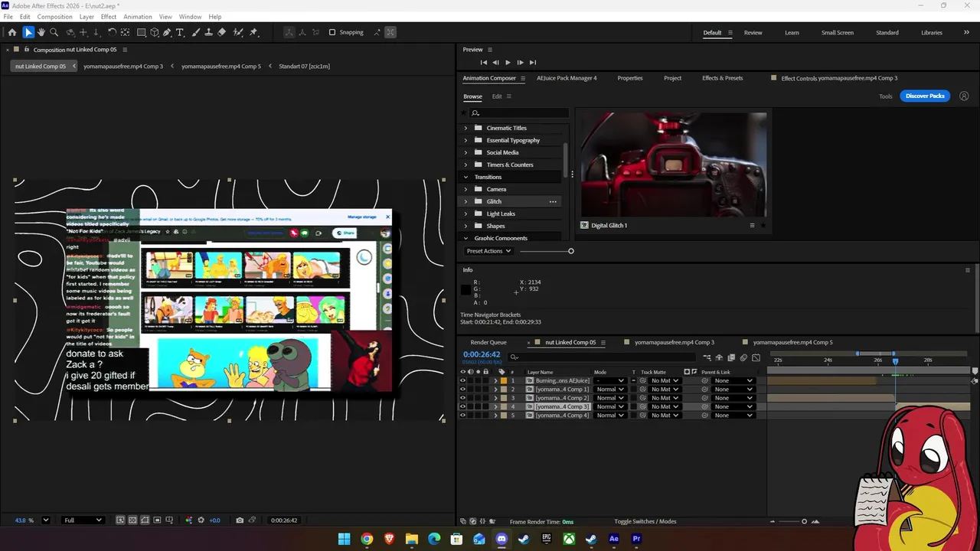Switch to Render Queue tab
The width and height of the screenshot is (980, 551).
pos(488,342)
